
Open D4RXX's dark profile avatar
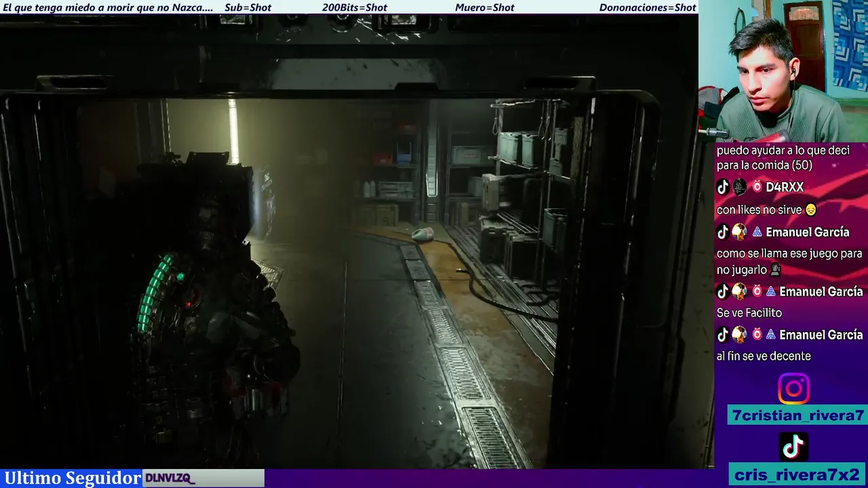point(739,187)
